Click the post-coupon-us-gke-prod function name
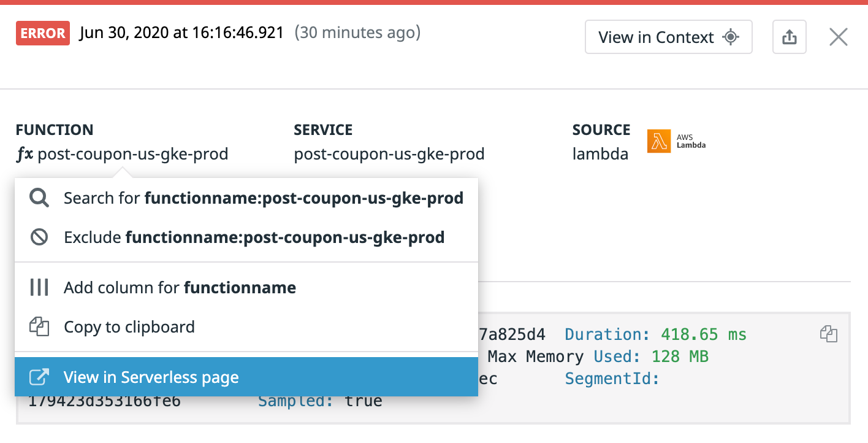The height and width of the screenshot is (443, 868). pos(133,154)
